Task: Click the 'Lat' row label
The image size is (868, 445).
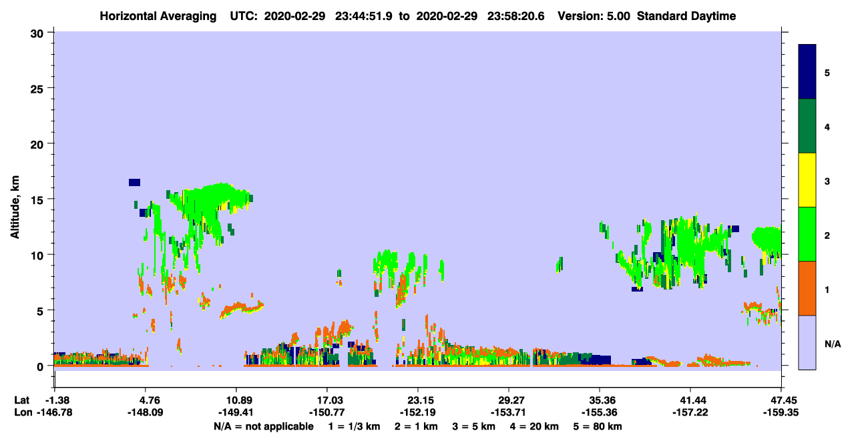Action: [22, 400]
